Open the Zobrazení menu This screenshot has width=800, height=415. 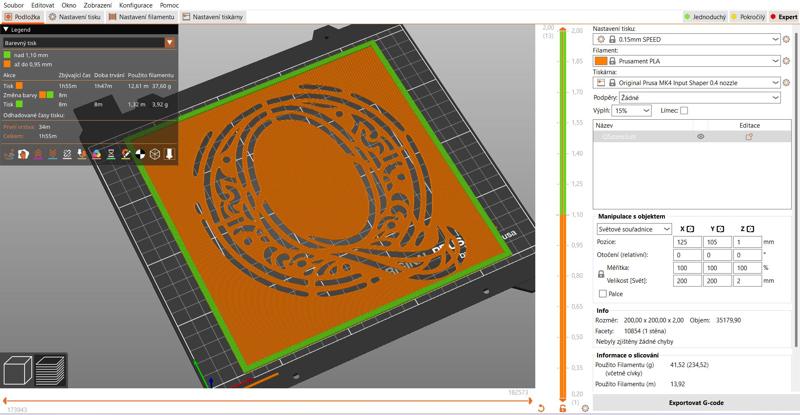[97, 5]
